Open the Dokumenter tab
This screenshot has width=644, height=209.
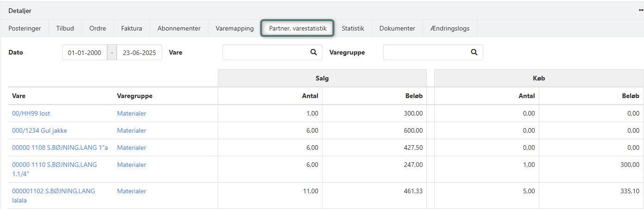397,28
